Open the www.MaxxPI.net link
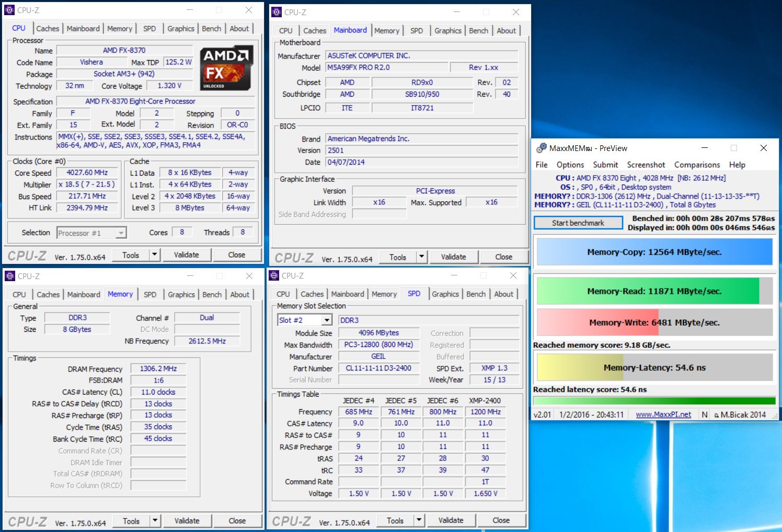 coord(663,414)
